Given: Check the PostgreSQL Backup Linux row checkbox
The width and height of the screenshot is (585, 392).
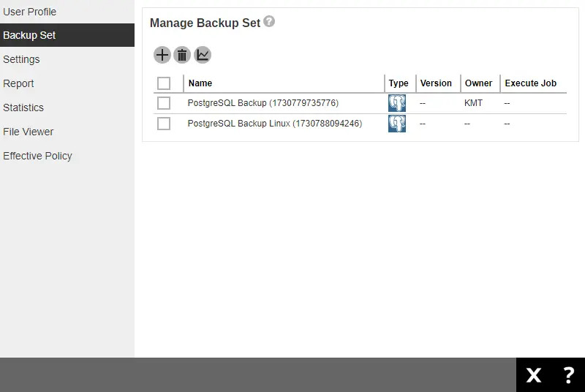Looking at the screenshot, I should tap(164, 124).
